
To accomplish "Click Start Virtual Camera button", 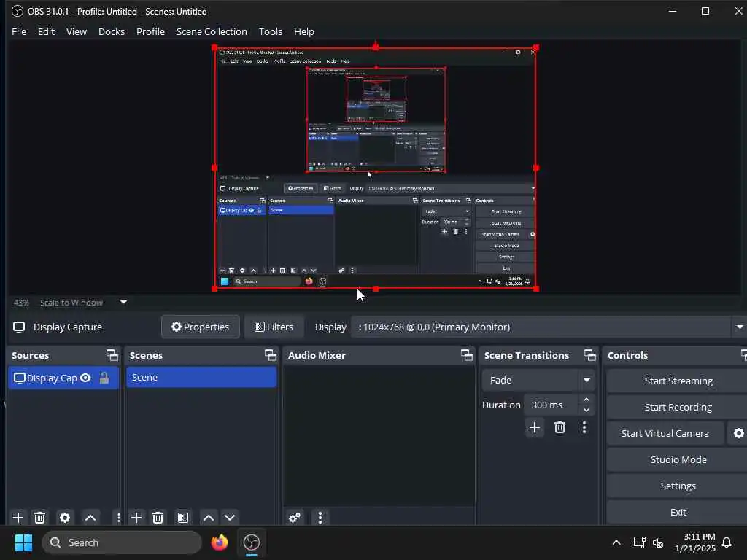I will pos(665,433).
